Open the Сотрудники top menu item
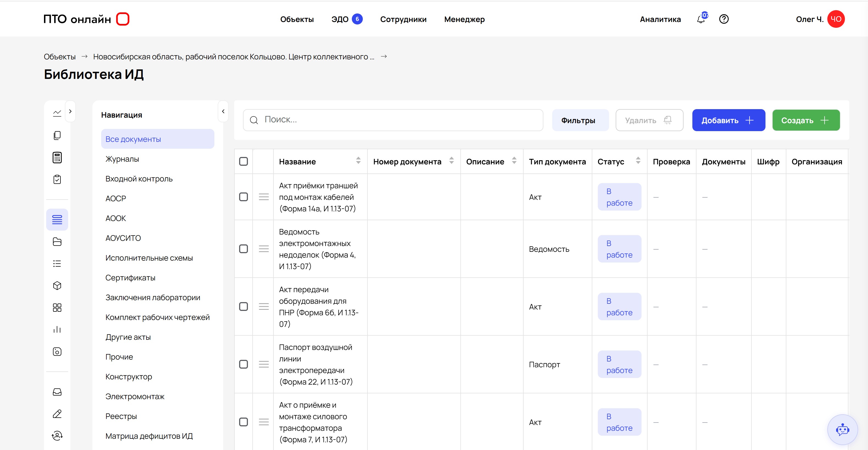 click(x=403, y=19)
